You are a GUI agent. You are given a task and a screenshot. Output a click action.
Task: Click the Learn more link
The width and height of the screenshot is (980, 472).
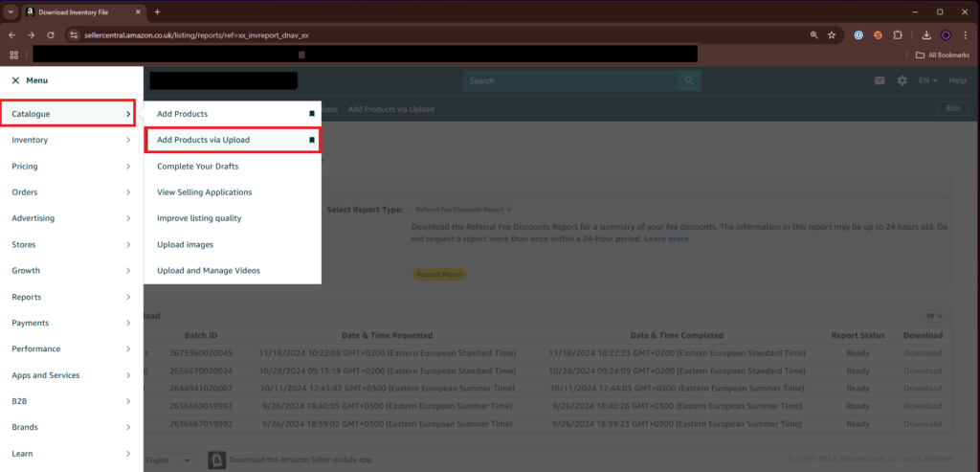(x=666, y=238)
